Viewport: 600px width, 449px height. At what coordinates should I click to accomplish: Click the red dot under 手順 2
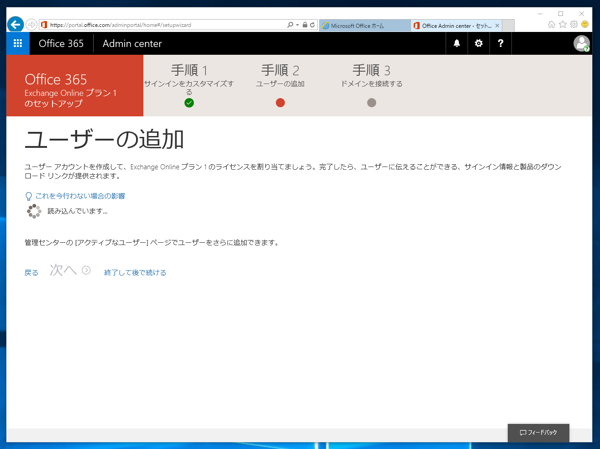coord(280,103)
